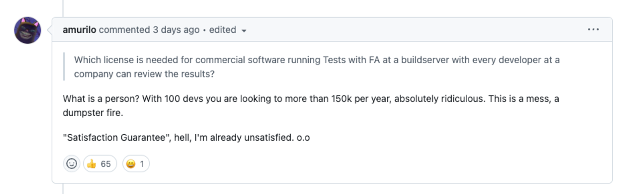Click the word "commented" in the header

(x=124, y=30)
